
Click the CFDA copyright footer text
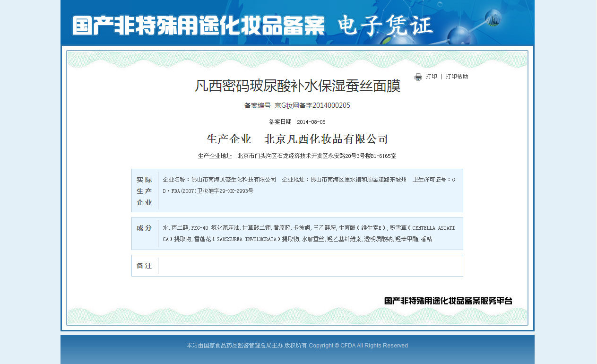point(297,346)
